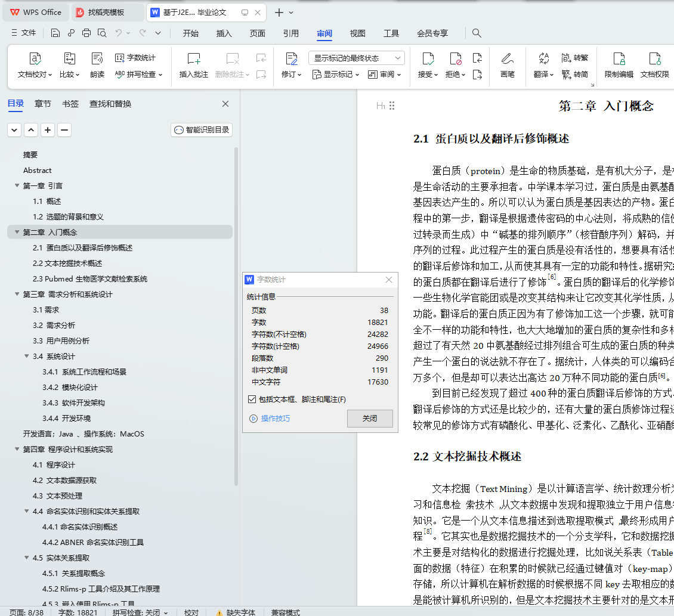Click the 关闭 button in word count dialog
Image resolution: width=674 pixels, height=616 pixels.
click(370, 419)
